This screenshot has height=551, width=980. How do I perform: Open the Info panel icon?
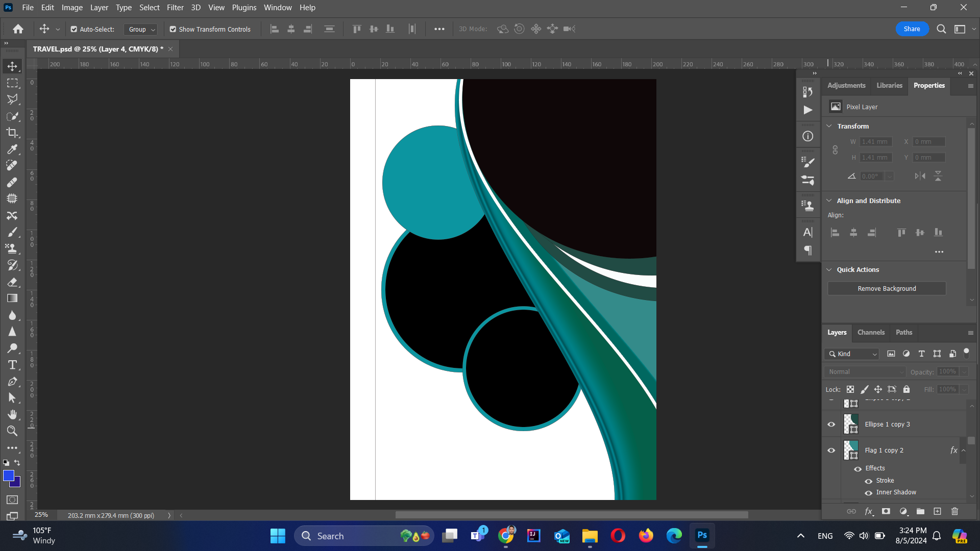point(807,136)
